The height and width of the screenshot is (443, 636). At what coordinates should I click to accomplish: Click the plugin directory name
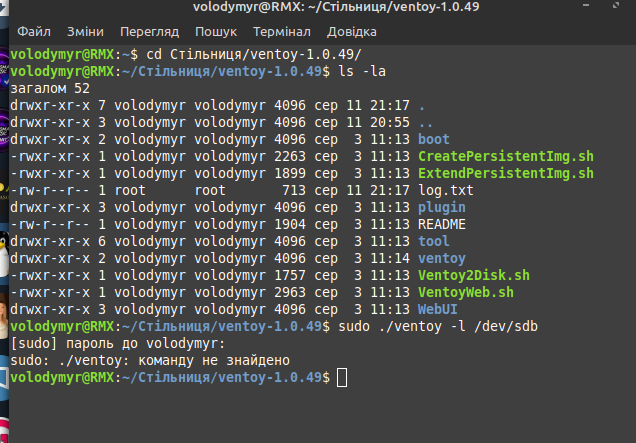click(x=442, y=207)
